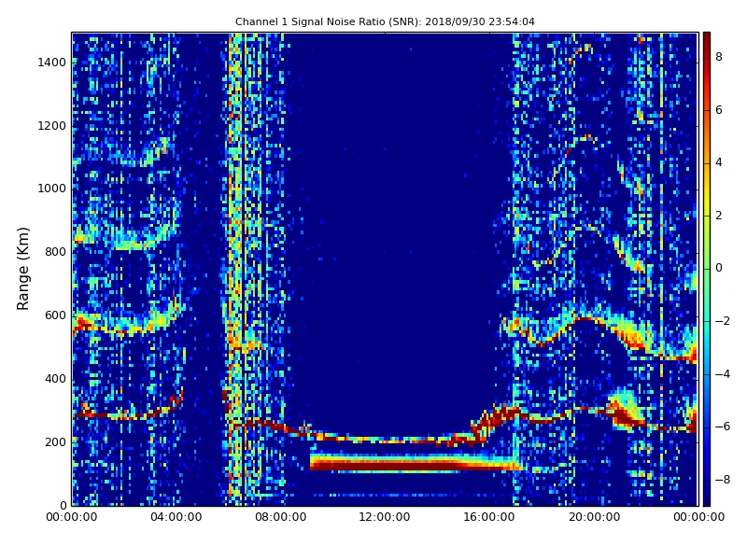Select the 1400 range tick label

[x=52, y=63]
